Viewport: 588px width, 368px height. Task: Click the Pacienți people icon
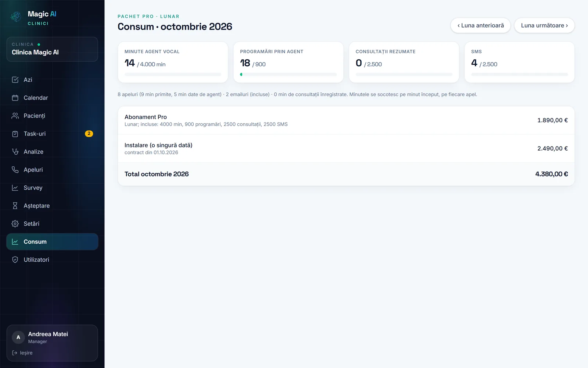tap(15, 116)
